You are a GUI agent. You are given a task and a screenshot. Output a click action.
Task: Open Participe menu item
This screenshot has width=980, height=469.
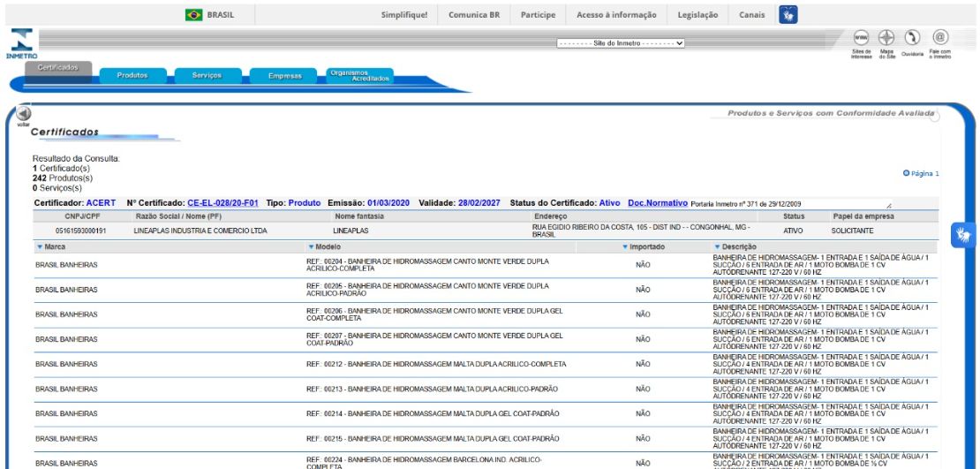[x=539, y=15]
